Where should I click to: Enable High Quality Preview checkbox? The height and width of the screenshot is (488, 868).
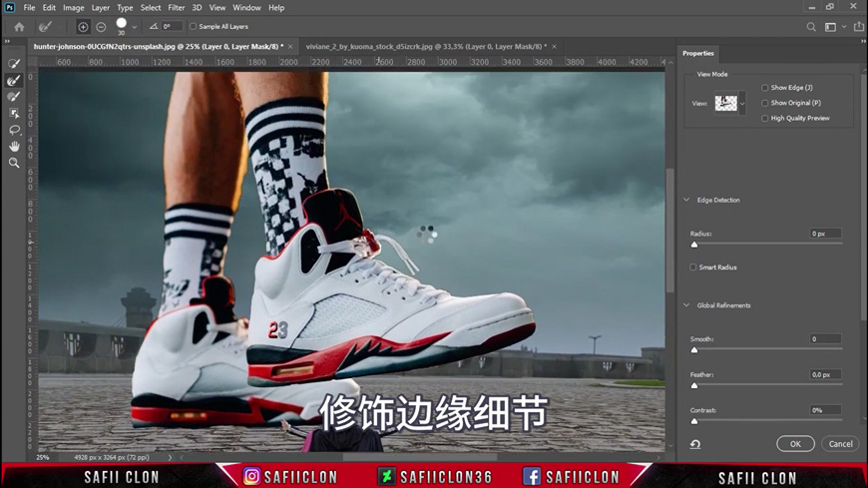click(x=765, y=118)
